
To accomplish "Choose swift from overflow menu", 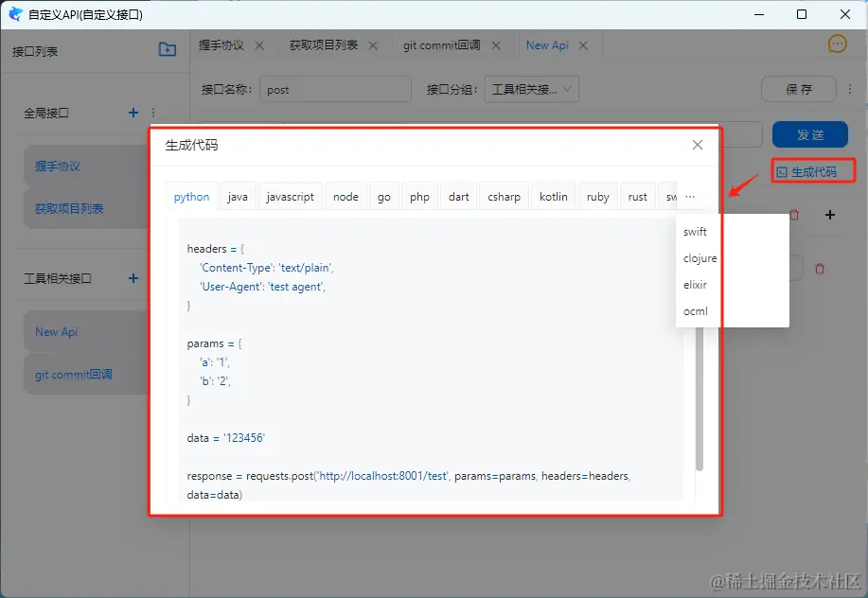I will pyautogui.click(x=733, y=232).
